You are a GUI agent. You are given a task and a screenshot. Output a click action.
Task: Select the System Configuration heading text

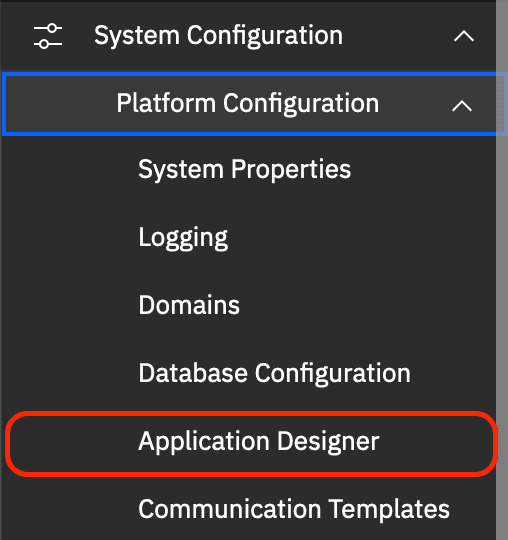(x=218, y=36)
